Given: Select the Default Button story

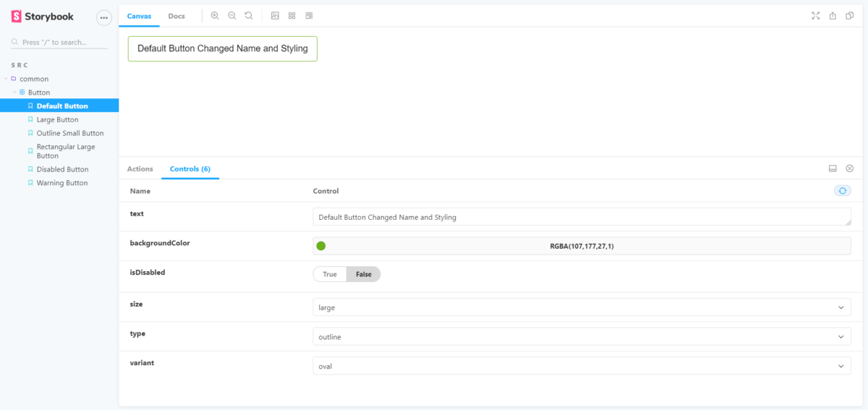Looking at the screenshot, I should 59,106.
